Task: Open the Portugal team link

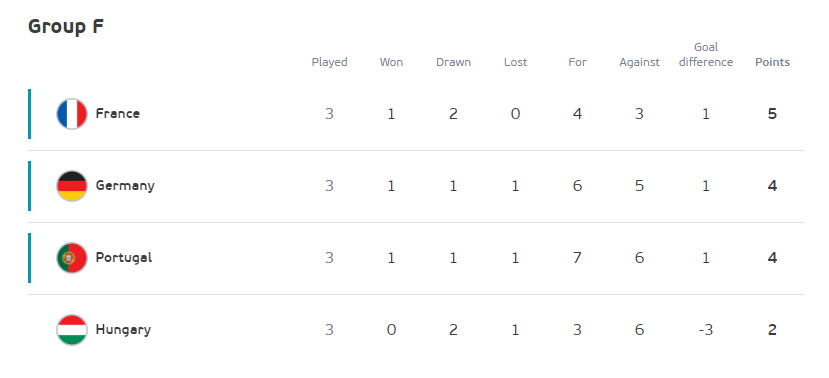Action: coord(124,257)
